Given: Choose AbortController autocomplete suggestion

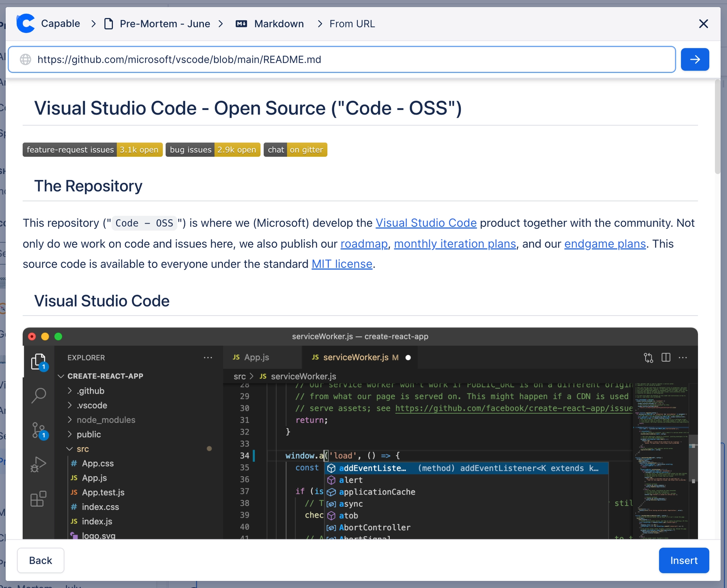Looking at the screenshot, I should [466, 528].
